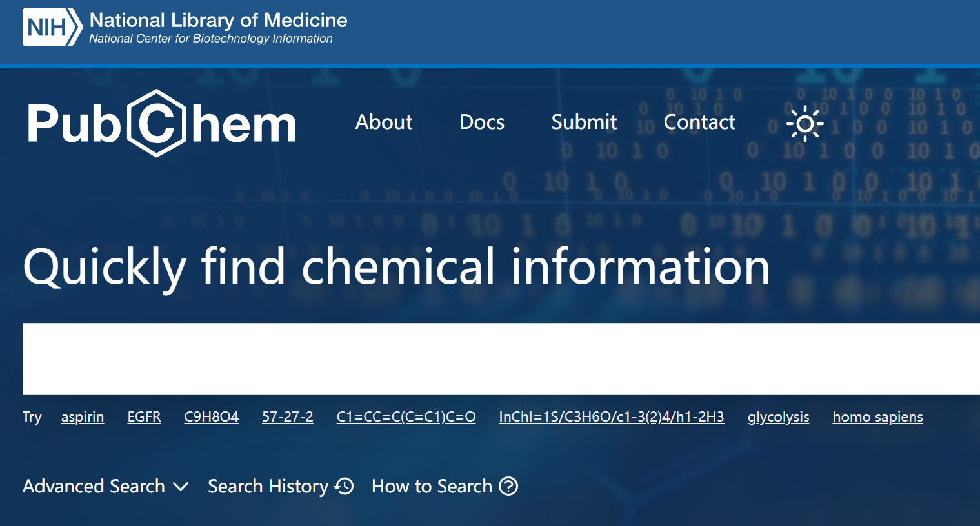This screenshot has height=526, width=980.
Task: Expand the Advanced Search dropdown
Action: coord(106,486)
